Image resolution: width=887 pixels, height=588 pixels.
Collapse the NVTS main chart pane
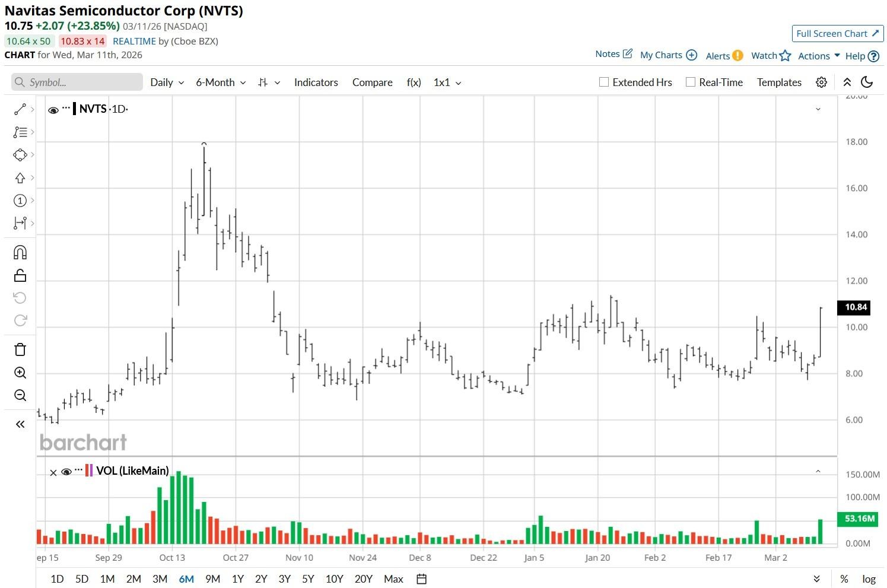[x=818, y=109]
